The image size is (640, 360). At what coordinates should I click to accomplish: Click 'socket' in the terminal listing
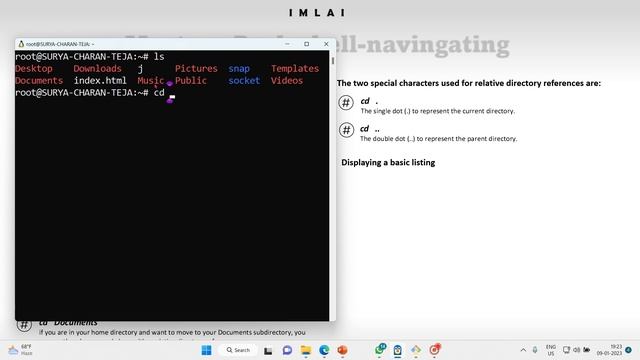coord(244,80)
